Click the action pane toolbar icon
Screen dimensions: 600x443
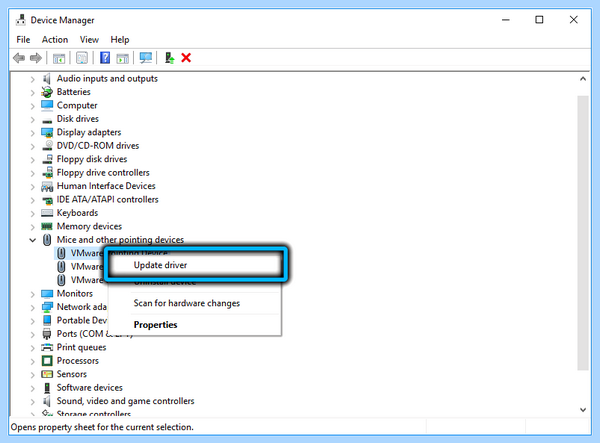[122, 58]
